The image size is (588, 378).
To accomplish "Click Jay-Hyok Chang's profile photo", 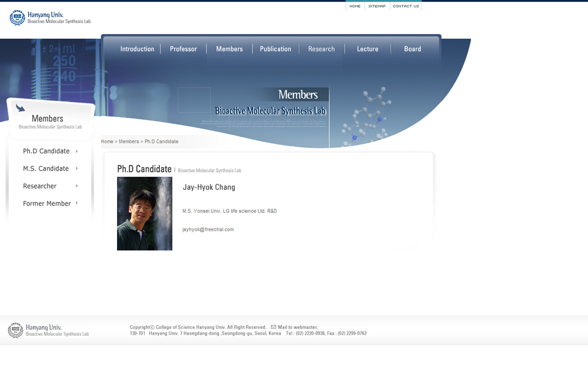I will pyautogui.click(x=145, y=213).
